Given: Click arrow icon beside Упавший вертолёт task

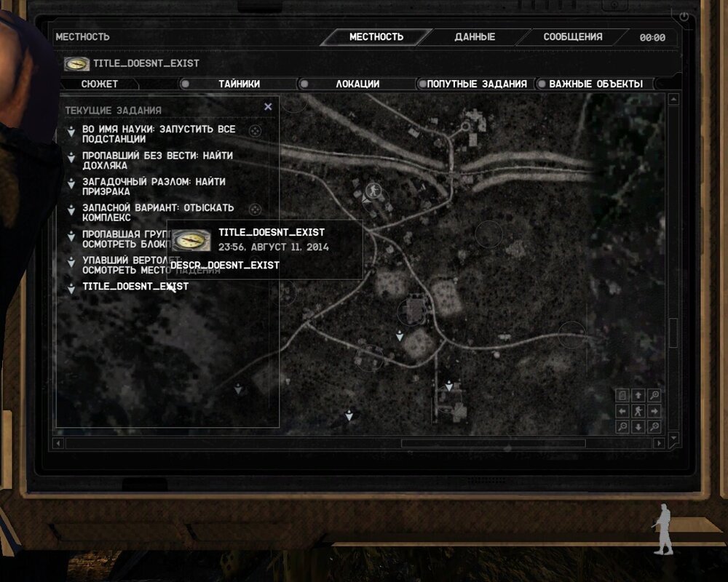Looking at the screenshot, I should (x=71, y=262).
